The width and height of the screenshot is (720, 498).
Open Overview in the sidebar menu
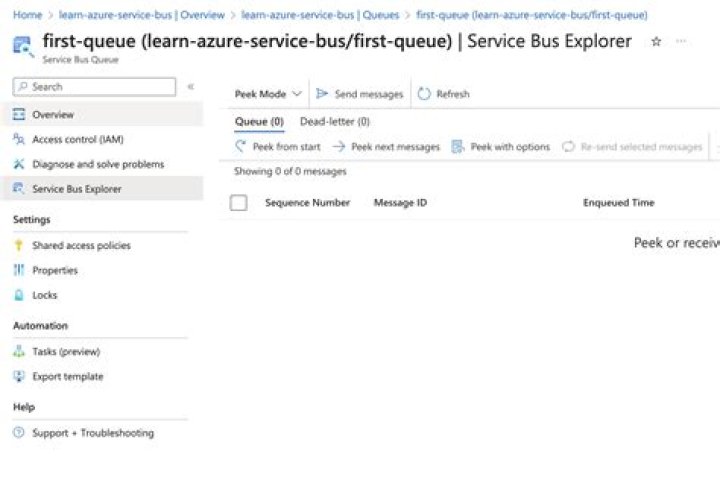coord(102,114)
